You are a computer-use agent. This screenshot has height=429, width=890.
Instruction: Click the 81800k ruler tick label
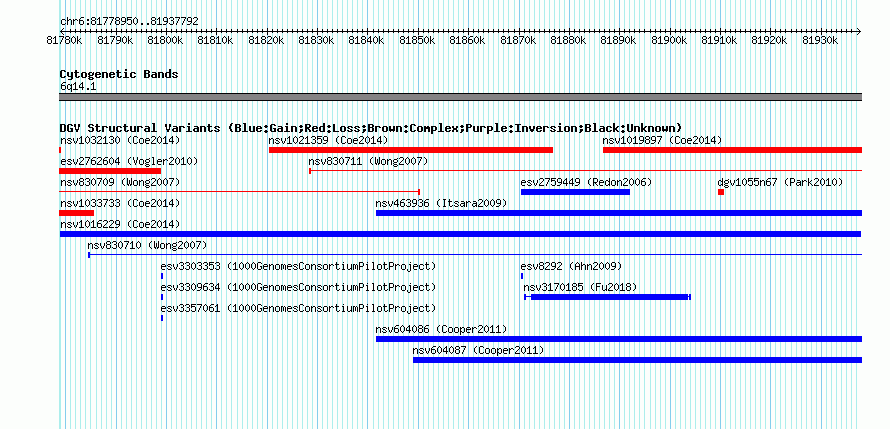point(165,40)
